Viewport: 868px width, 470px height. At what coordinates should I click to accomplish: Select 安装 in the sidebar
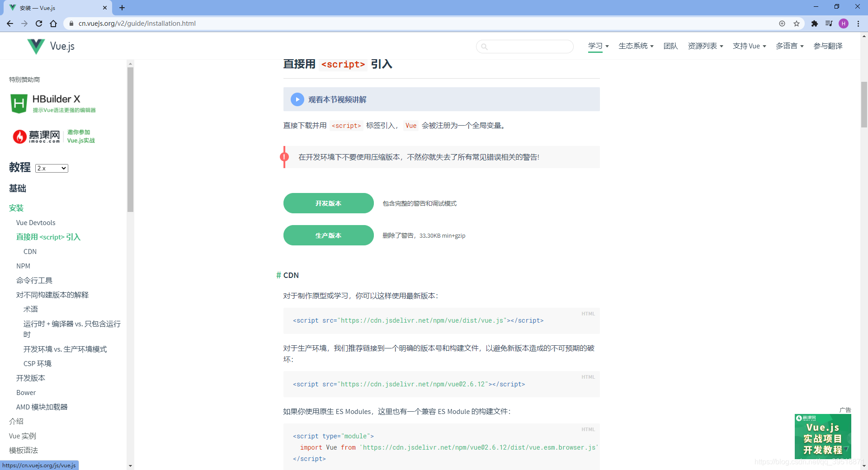click(x=16, y=208)
